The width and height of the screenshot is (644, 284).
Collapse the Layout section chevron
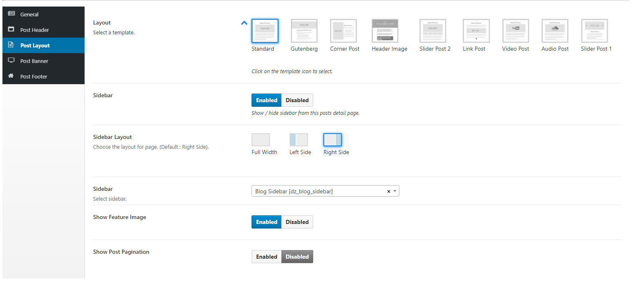[244, 23]
